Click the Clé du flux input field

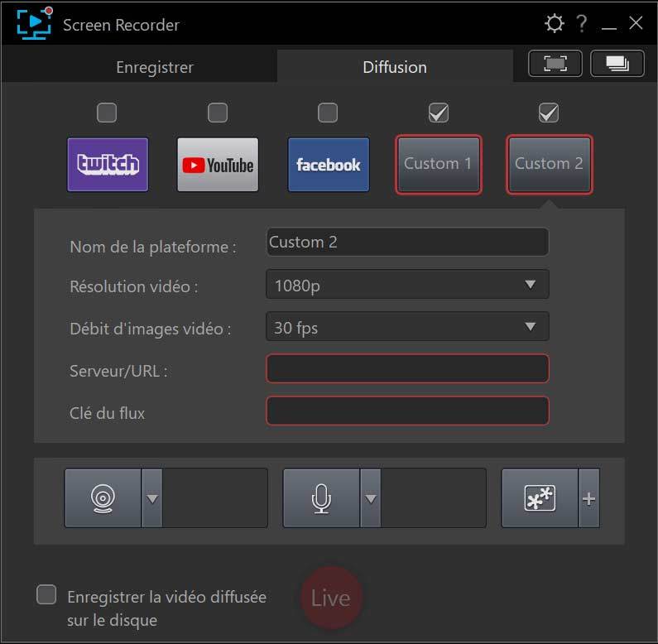[x=407, y=411]
